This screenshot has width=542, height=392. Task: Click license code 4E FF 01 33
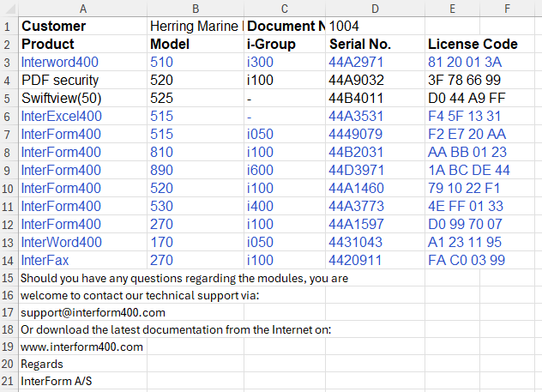[479, 206]
